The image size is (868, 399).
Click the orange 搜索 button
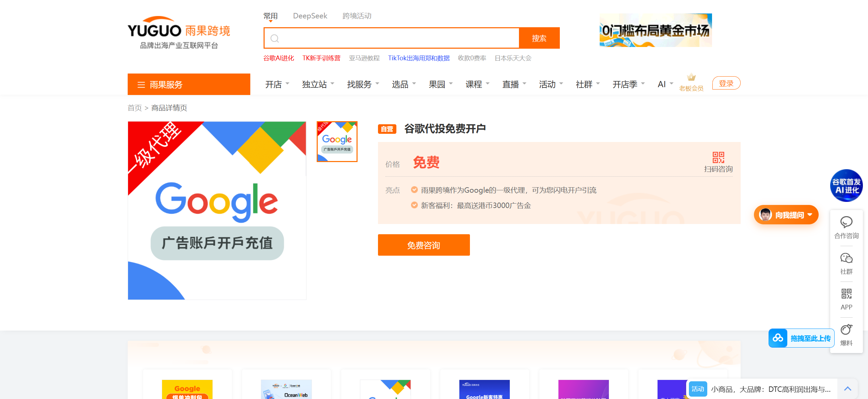539,38
